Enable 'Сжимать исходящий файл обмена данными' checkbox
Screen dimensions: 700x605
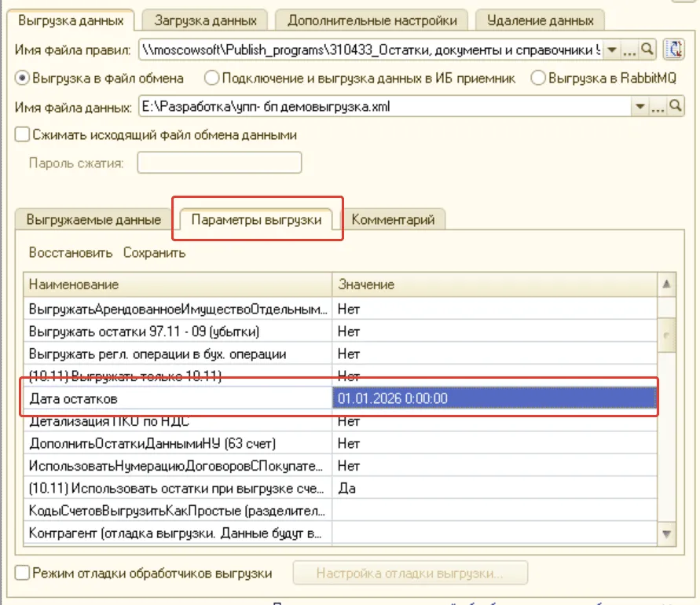tap(23, 135)
